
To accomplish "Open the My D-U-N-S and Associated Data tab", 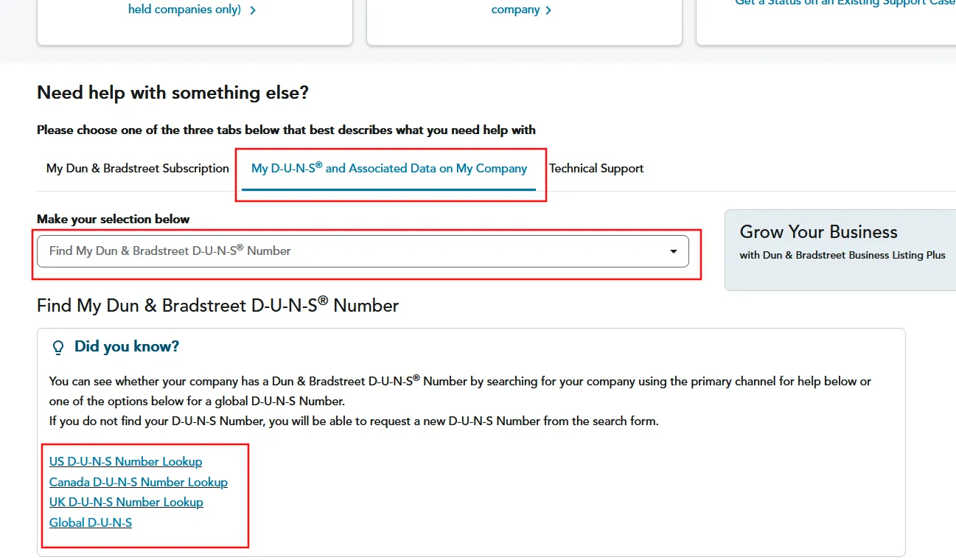I will pos(390,168).
